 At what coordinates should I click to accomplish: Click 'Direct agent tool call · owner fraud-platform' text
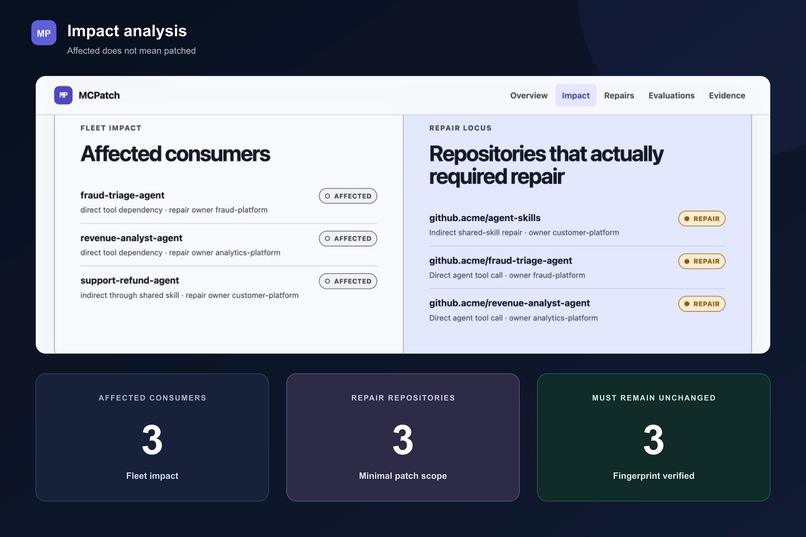[507, 275]
